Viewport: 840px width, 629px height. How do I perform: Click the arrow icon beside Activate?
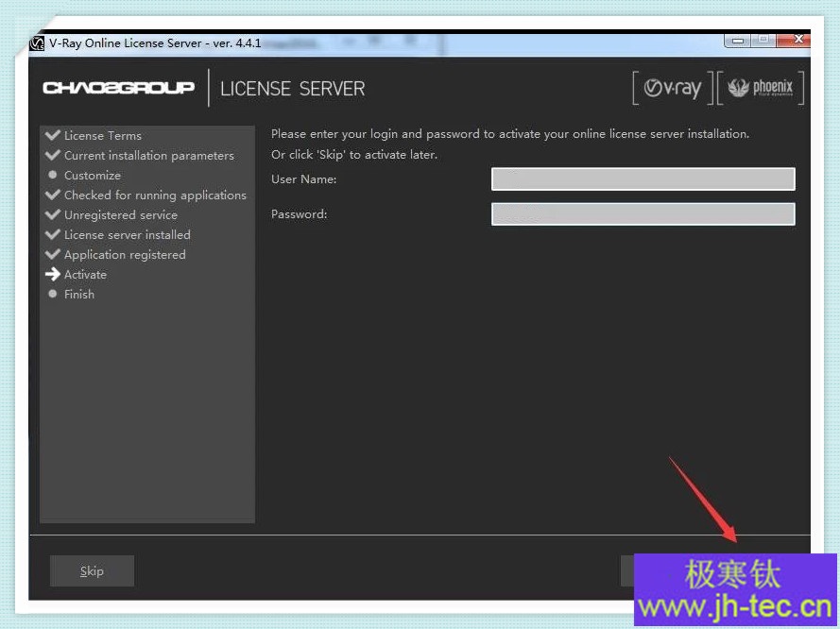point(53,274)
